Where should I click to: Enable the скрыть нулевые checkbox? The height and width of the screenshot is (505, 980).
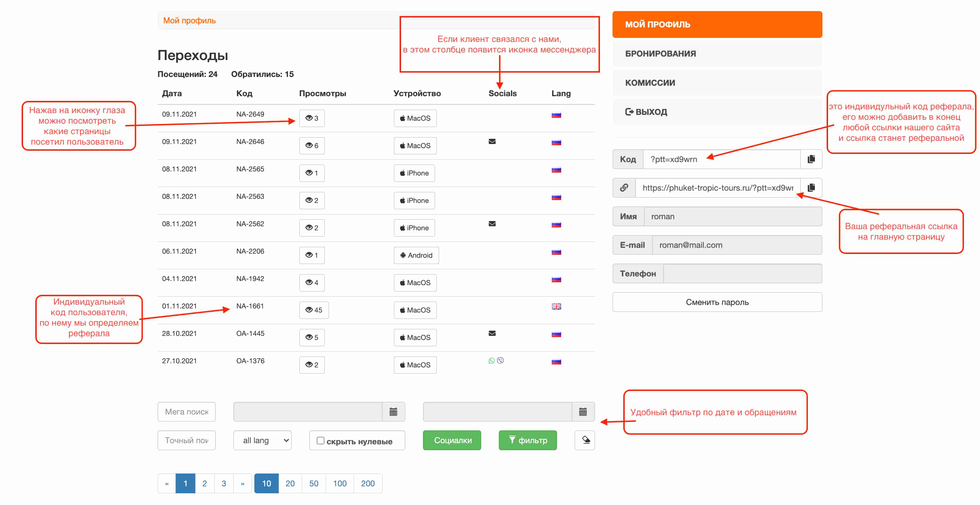(x=320, y=440)
